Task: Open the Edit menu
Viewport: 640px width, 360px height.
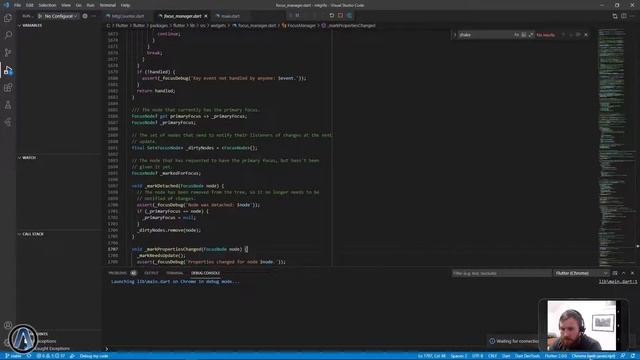Action: click(x=30, y=5)
